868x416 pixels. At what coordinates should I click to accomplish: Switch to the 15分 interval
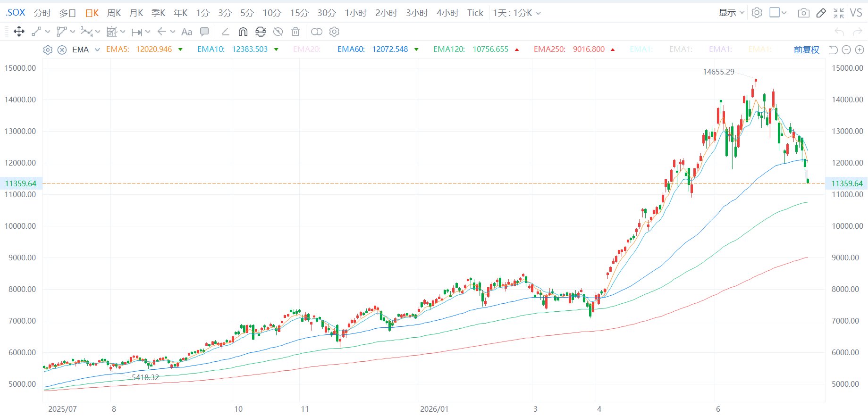pos(299,13)
